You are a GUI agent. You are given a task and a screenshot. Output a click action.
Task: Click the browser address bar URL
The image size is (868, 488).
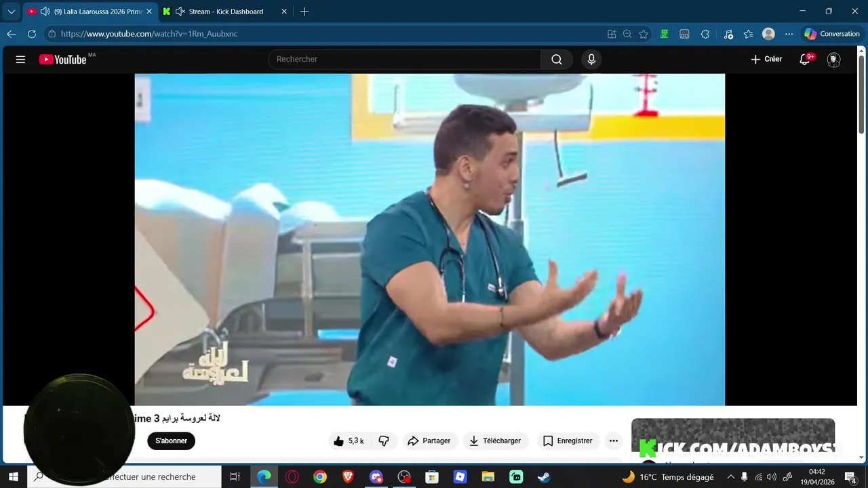point(149,34)
